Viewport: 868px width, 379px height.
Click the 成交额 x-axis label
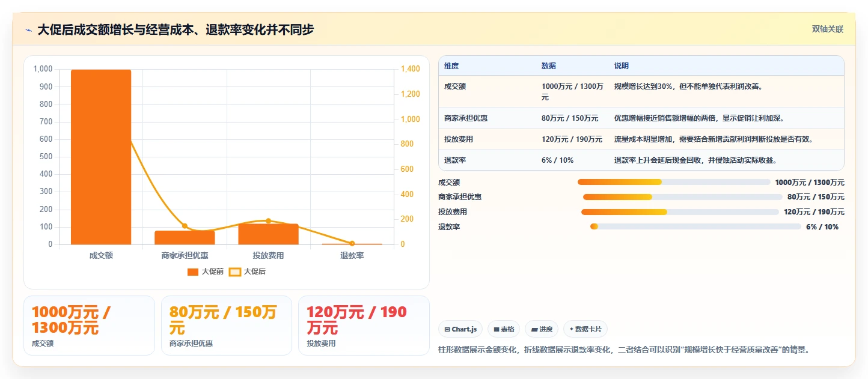pos(101,256)
